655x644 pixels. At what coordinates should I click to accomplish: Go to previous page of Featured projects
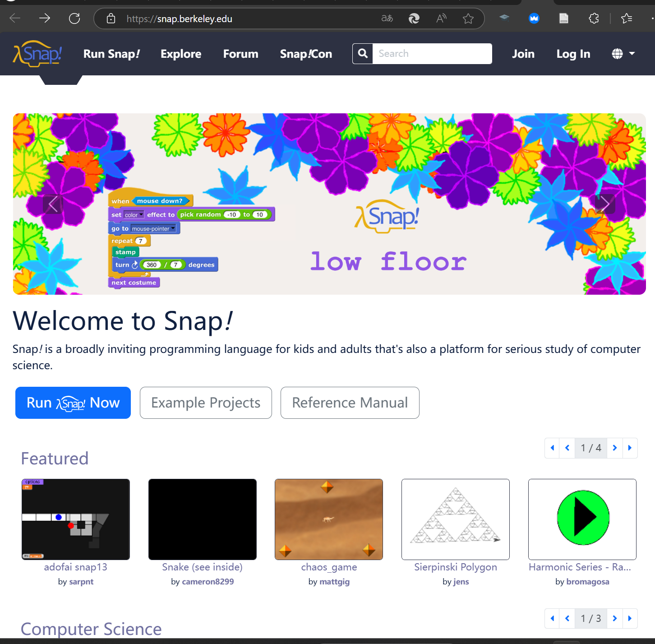click(567, 448)
